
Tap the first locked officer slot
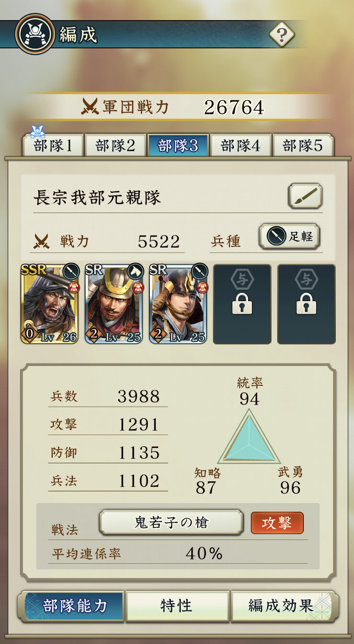(242, 304)
